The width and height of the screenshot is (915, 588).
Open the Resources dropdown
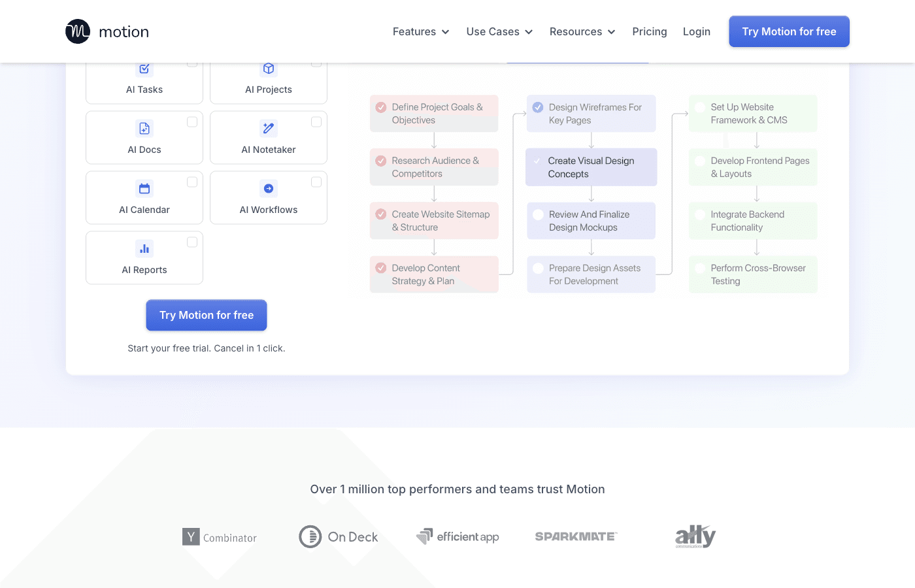[x=582, y=31]
